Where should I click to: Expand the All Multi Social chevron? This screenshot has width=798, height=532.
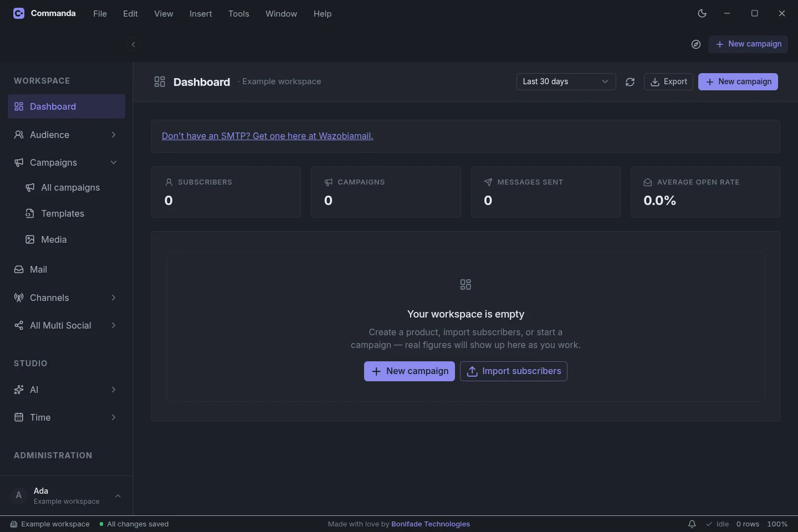pyautogui.click(x=114, y=325)
